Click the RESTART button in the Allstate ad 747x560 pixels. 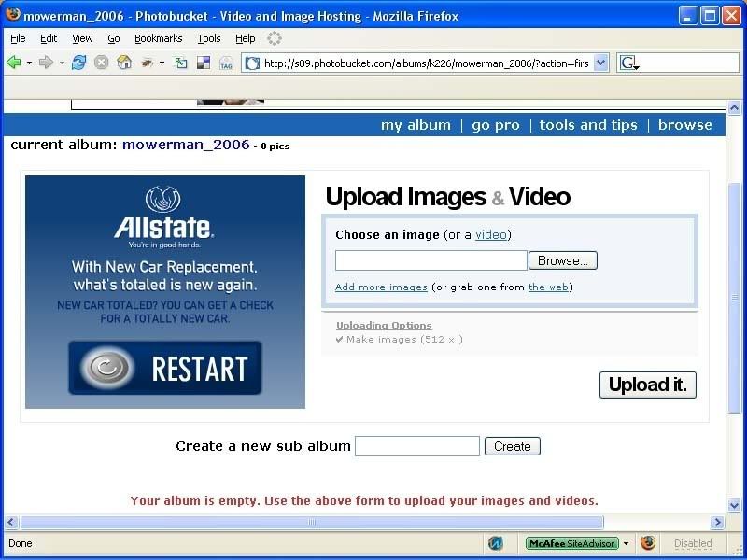click(x=165, y=368)
